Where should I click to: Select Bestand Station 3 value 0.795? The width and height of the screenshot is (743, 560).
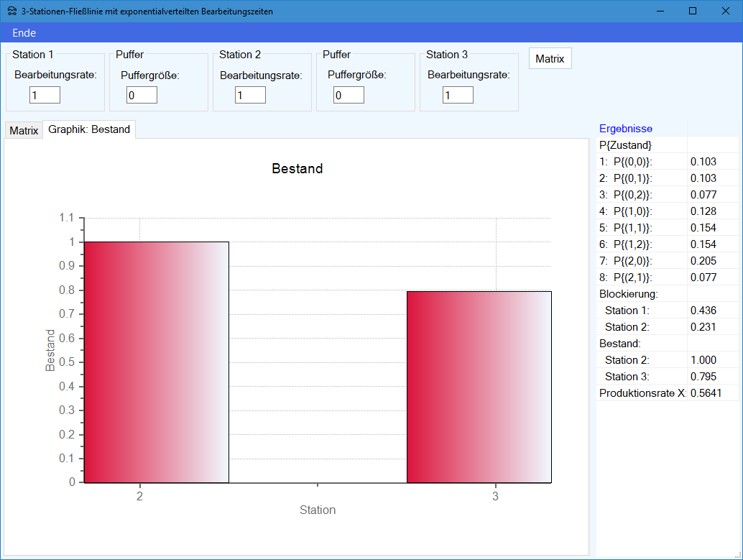click(x=703, y=377)
